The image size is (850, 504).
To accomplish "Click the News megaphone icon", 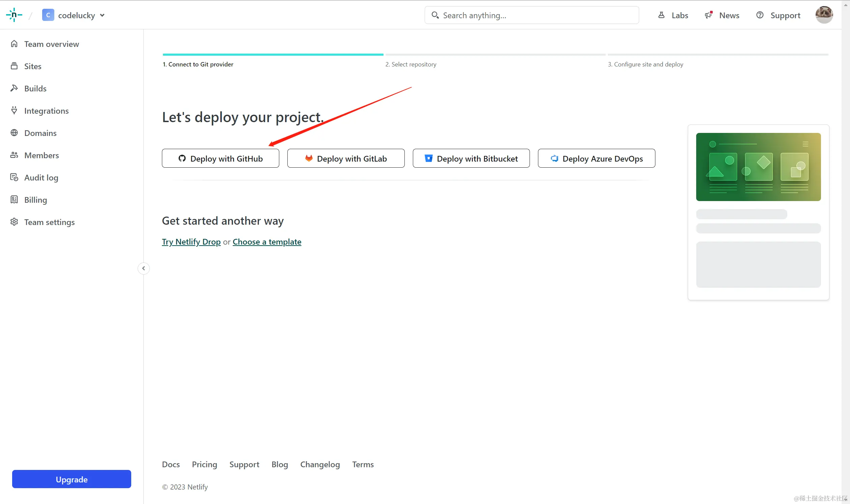I will tap(708, 15).
